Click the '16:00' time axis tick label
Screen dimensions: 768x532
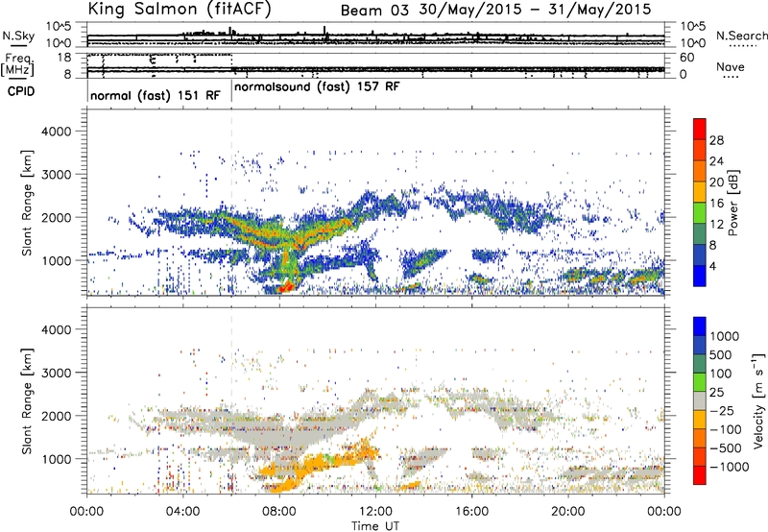tap(471, 512)
